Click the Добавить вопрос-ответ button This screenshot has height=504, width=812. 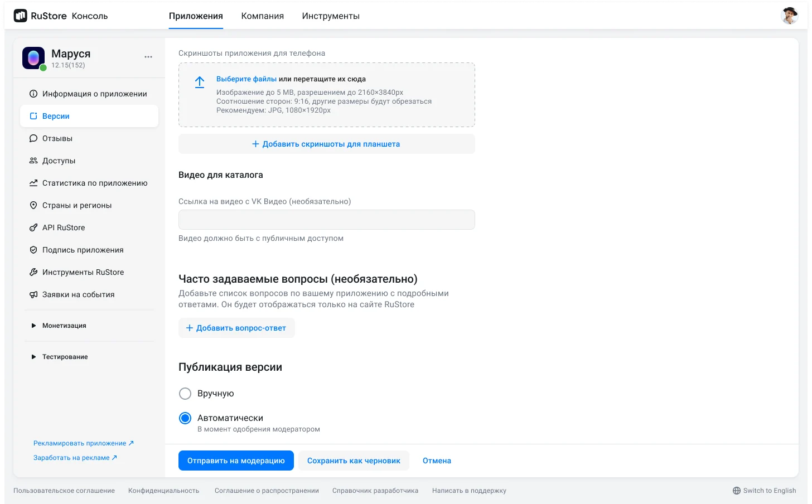[x=236, y=328]
